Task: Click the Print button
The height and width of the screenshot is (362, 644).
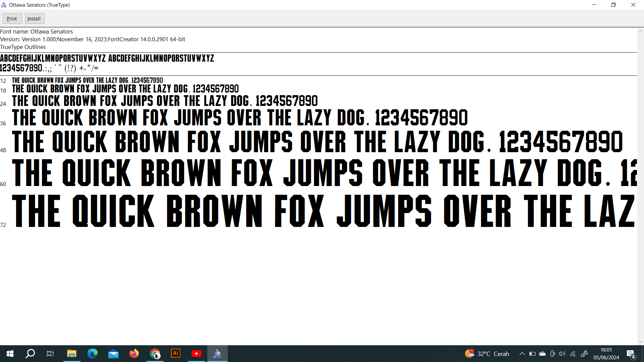Action: [12, 19]
